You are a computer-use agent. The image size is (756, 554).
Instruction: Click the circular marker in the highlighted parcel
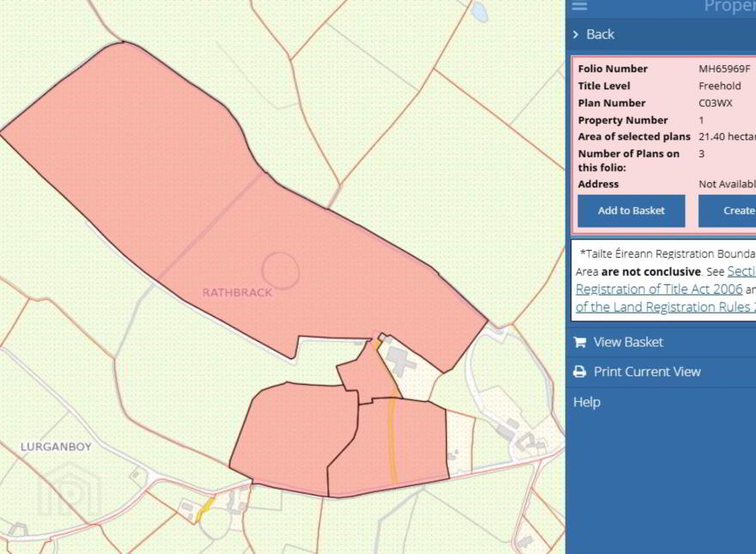(281, 271)
